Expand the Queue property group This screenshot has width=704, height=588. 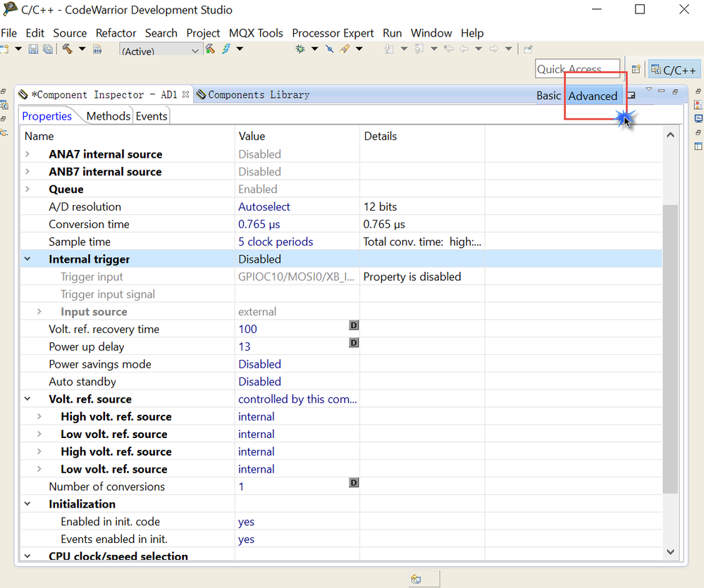[27, 189]
